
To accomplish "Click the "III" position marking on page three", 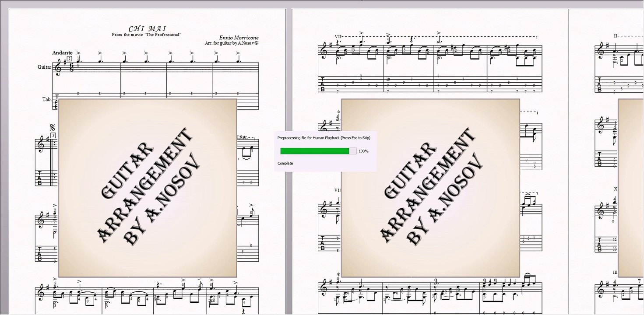I will (615, 272).
